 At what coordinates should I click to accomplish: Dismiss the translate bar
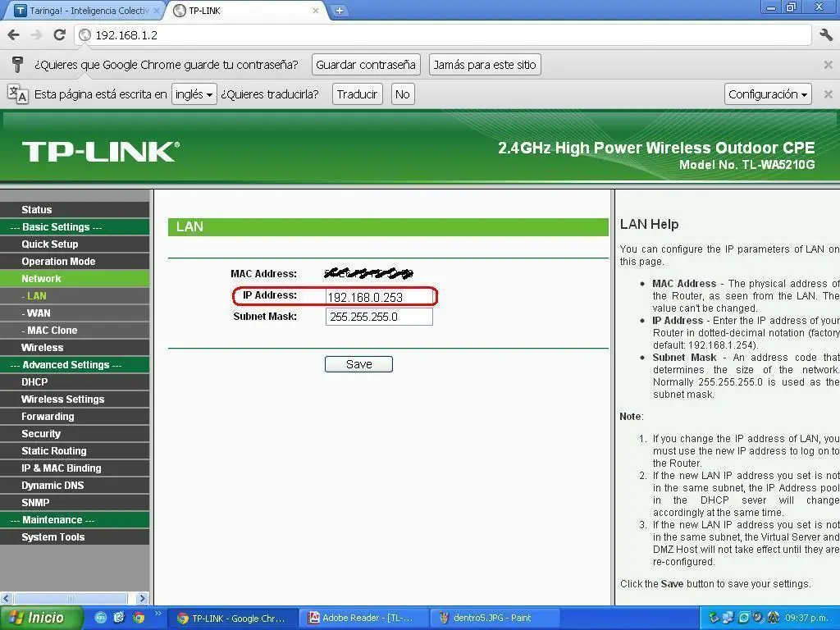(829, 94)
